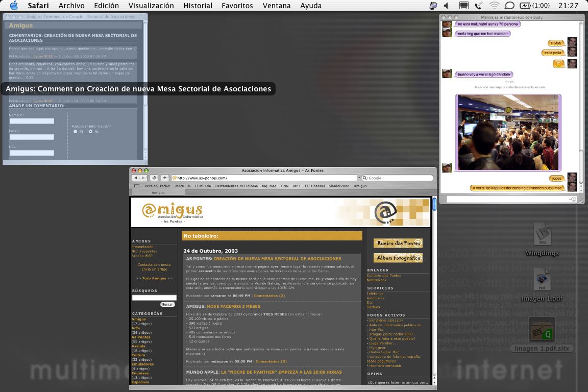Image resolution: width=588 pixels, height=392 pixels.
Task: Open the Herramientas del idioma bookmark
Action: coord(236,186)
